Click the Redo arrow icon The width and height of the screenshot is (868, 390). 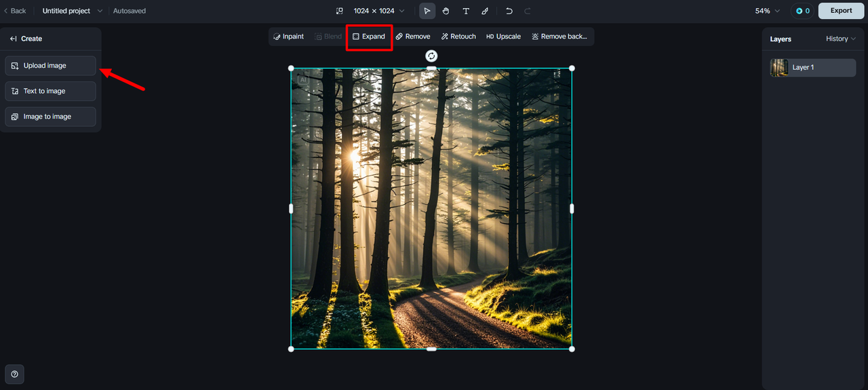(528, 11)
